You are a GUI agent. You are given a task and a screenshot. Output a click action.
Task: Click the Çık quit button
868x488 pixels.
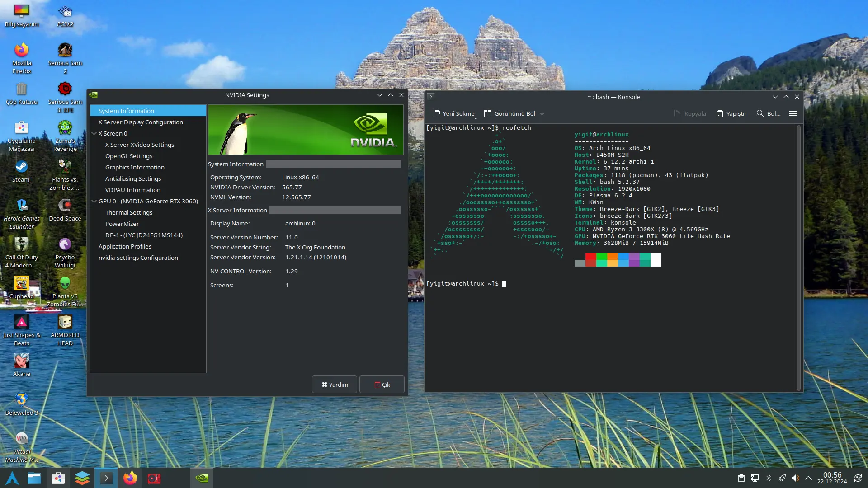(382, 385)
